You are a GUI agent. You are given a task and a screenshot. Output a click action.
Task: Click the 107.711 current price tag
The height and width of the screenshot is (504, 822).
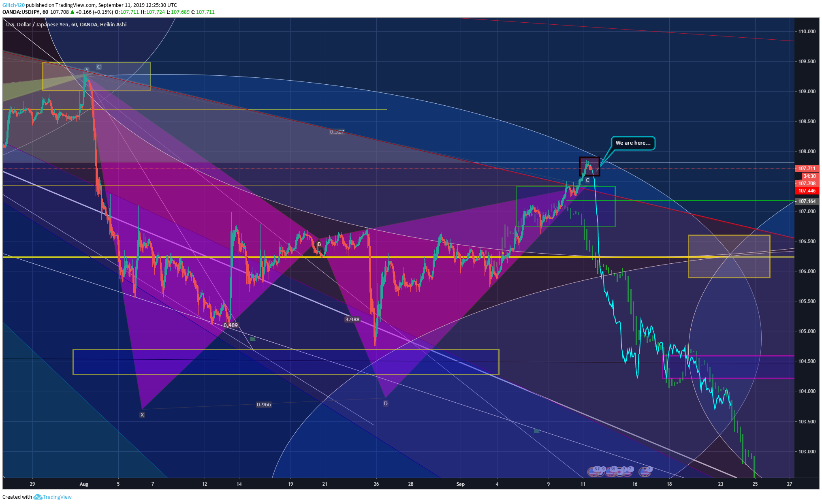click(x=807, y=169)
